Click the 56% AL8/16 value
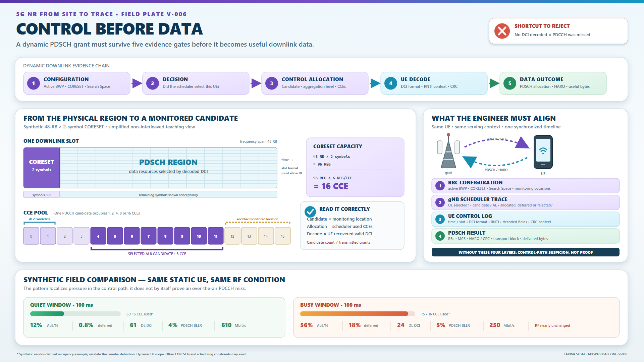This screenshot has height=362, width=644. pos(314,325)
